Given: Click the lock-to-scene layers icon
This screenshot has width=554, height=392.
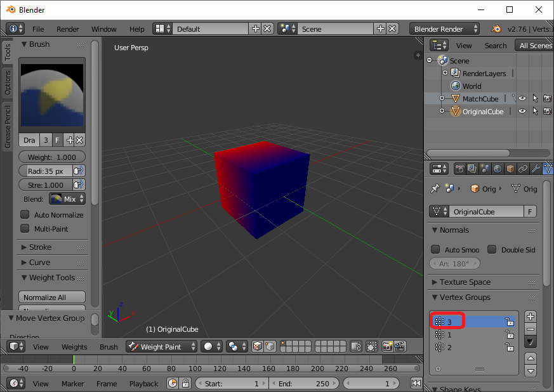Looking at the screenshot, I should click(356, 347).
